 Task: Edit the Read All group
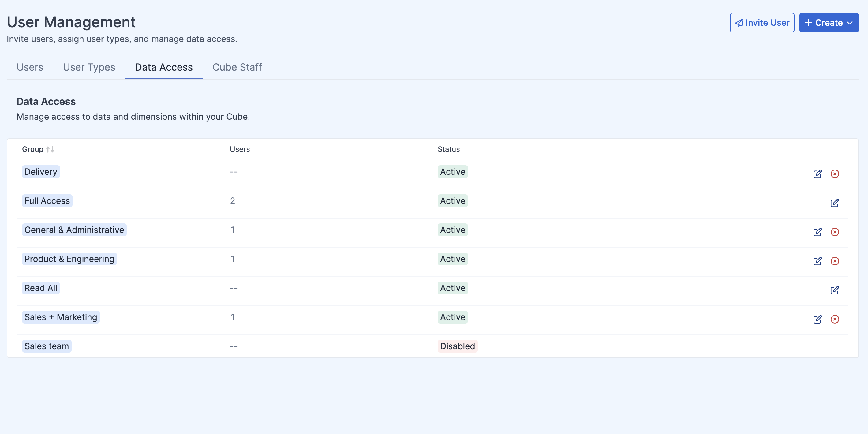point(835,290)
